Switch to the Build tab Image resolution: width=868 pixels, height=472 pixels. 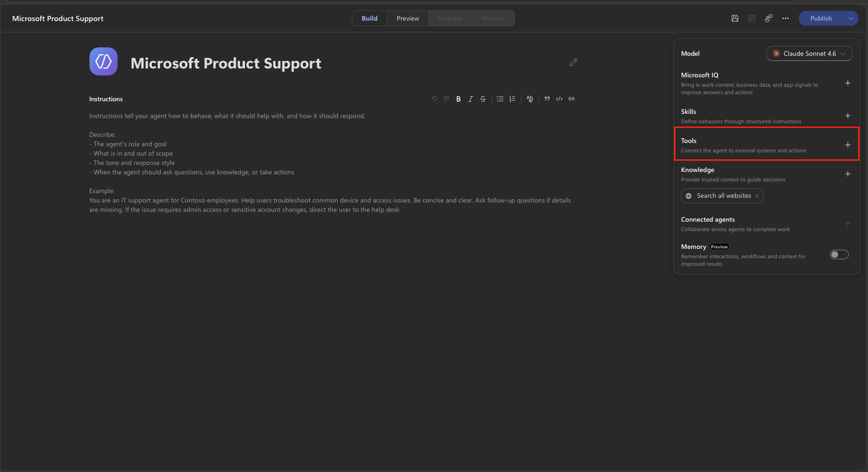(x=370, y=18)
